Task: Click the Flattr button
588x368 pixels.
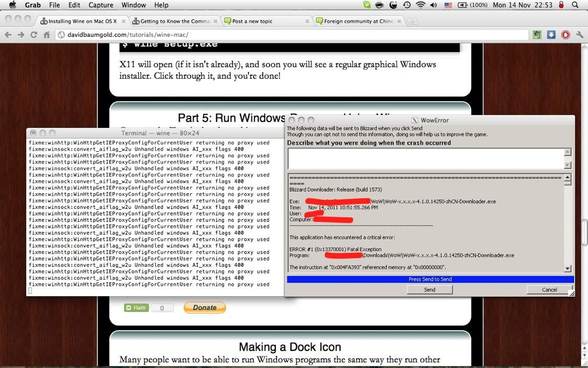Action: [136, 307]
